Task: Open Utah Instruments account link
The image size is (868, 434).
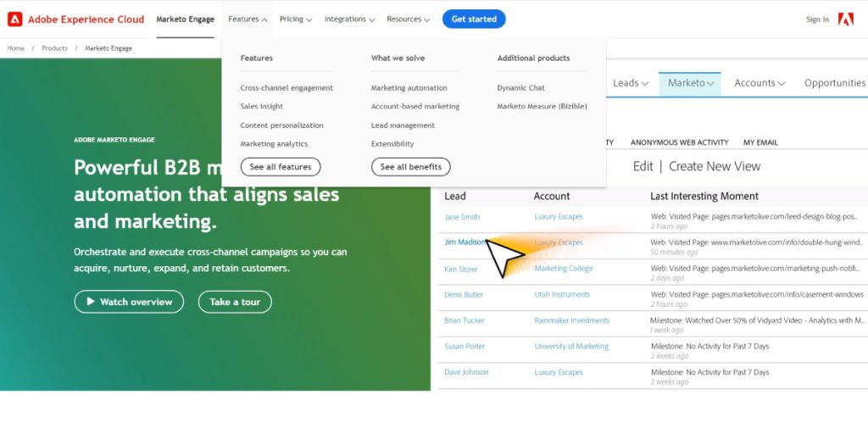Action: [x=562, y=294]
